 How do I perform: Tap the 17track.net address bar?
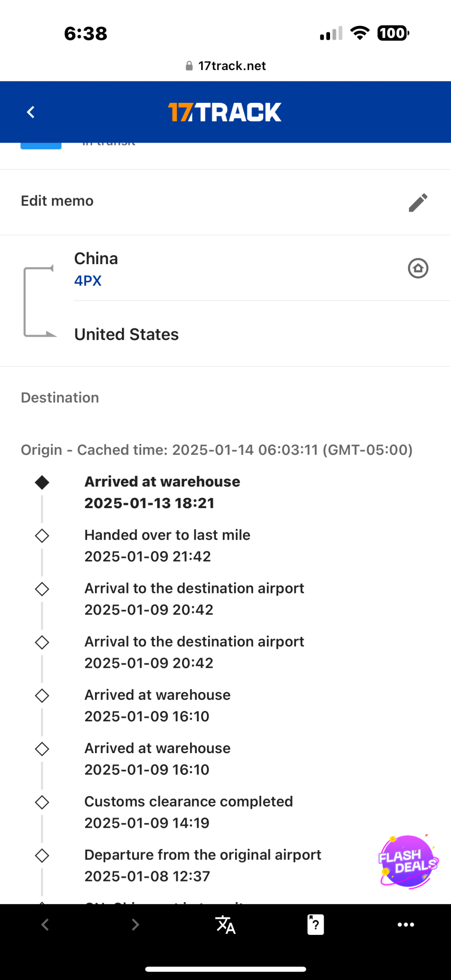[226, 66]
